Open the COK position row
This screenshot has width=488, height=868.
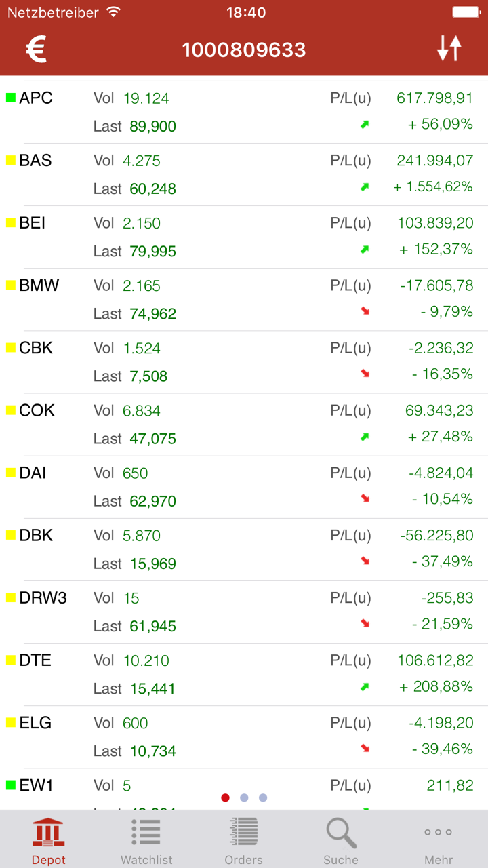click(x=244, y=425)
